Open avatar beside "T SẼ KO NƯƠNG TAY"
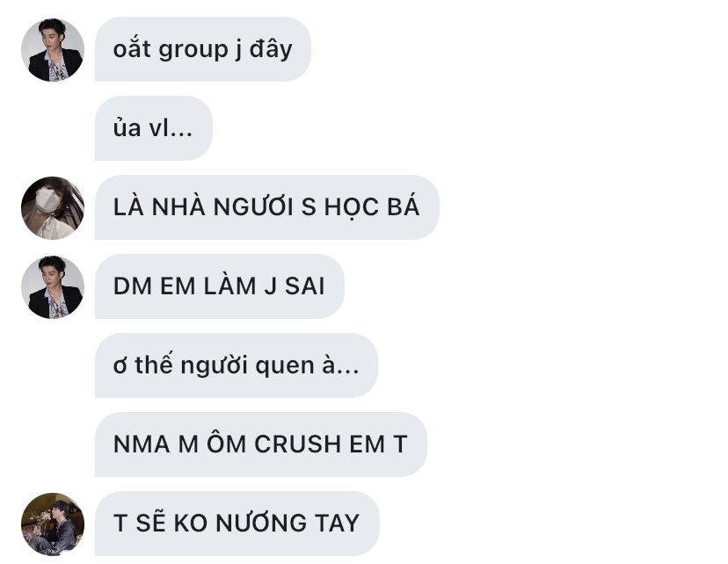This screenshot has height=564, width=728. 53,524
